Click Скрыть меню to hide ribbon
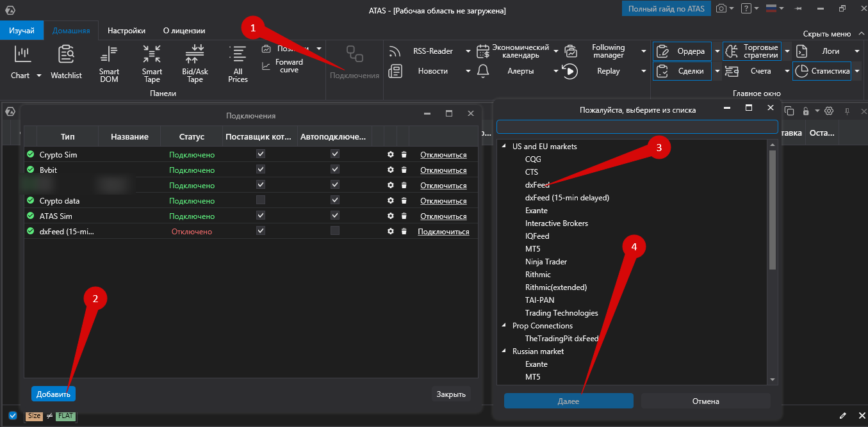Viewport: 868px width, 427px height. (827, 33)
